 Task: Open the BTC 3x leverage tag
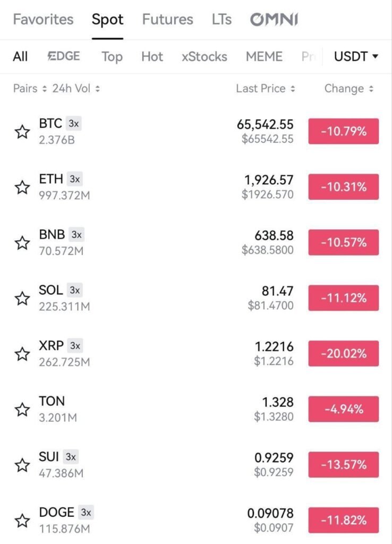pyautogui.click(x=73, y=124)
